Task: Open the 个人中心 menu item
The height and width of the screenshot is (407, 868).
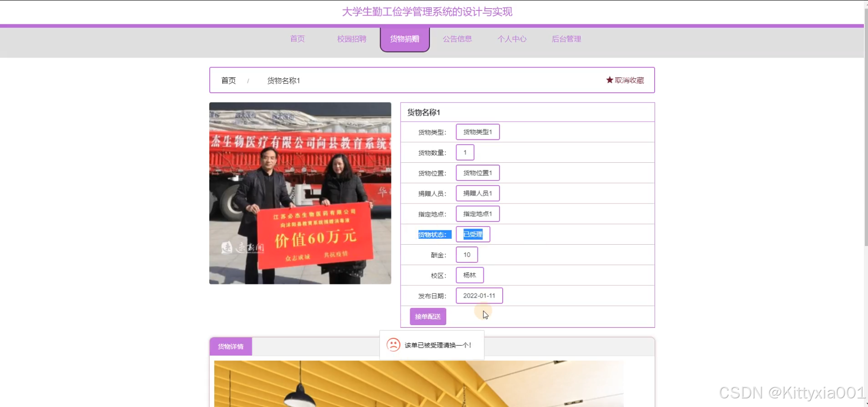Action: pos(512,39)
